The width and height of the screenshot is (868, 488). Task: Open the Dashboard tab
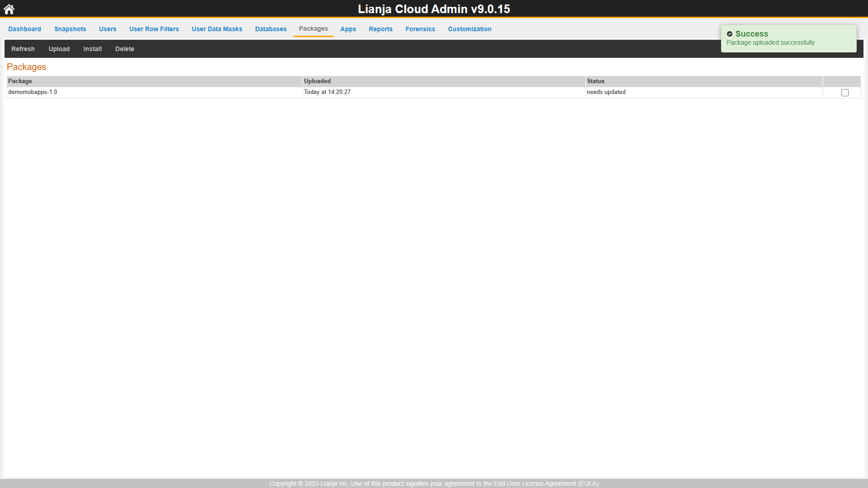[x=24, y=29]
